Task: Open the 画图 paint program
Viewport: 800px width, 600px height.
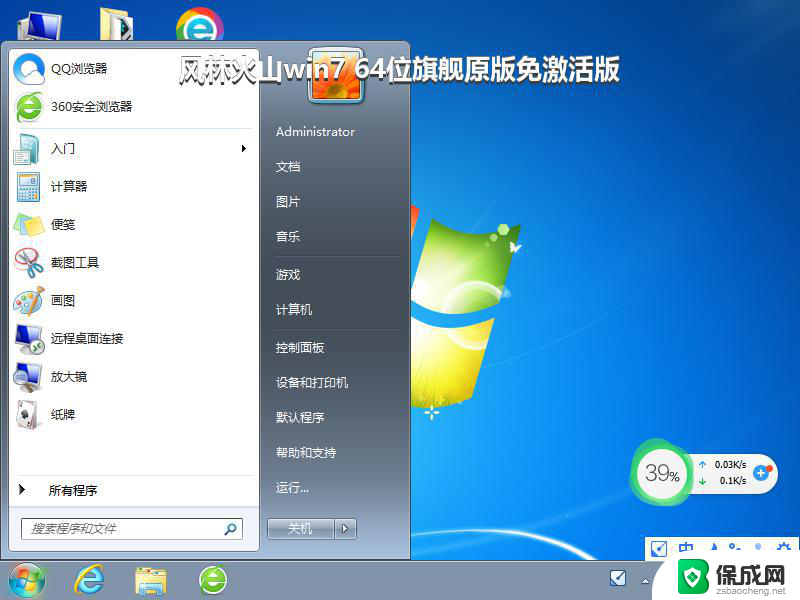Action: click(132, 301)
